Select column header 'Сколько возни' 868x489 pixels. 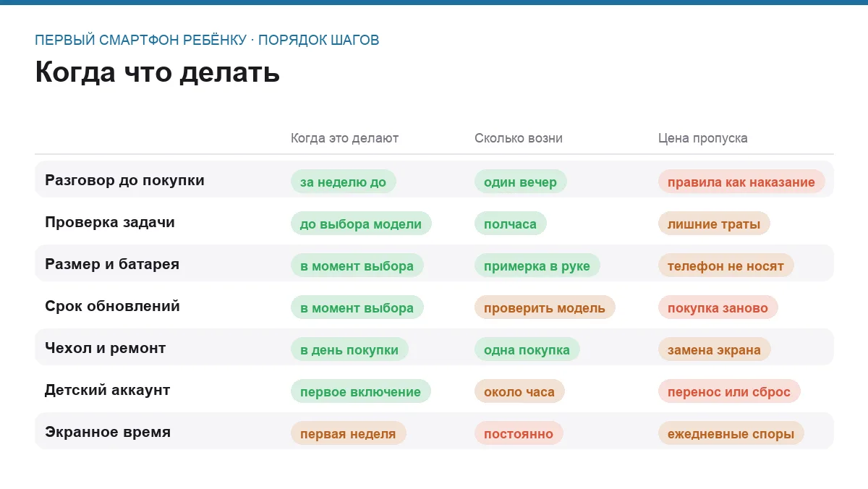(519, 138)
